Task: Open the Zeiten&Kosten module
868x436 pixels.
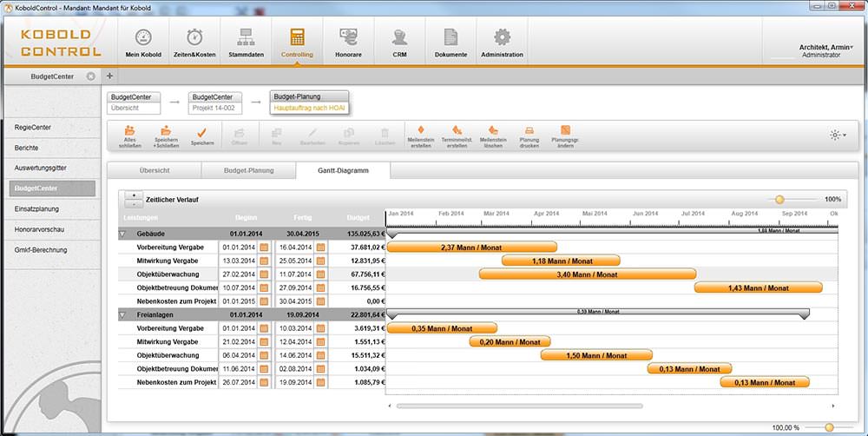Action: click(194, 42)
